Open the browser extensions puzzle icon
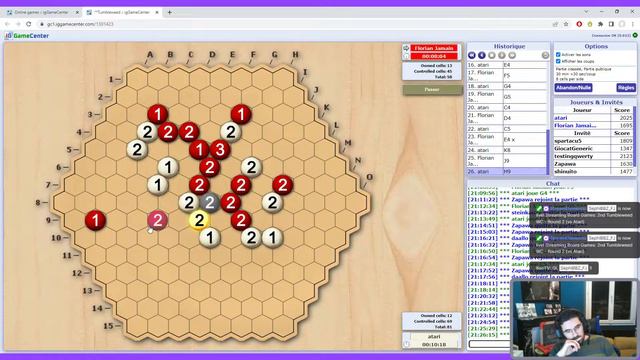Viewport: 640px width, 360px height. coord(600,24)
